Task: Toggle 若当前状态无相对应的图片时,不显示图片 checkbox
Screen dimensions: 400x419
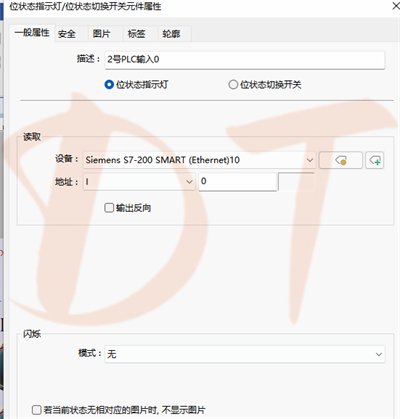Action: coord(36,410)
